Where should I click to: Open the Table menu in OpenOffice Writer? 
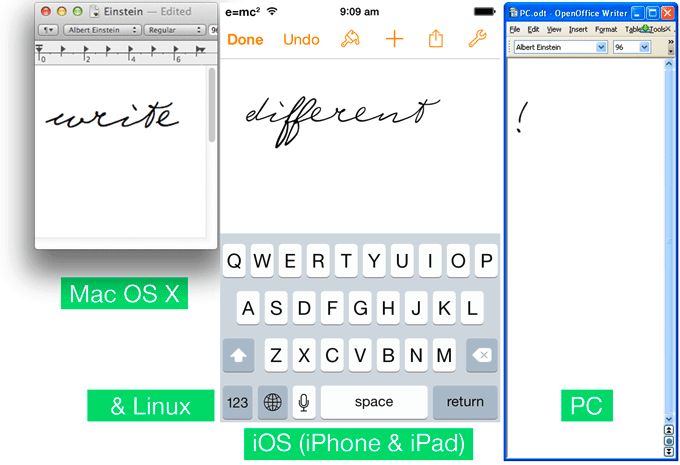[633, 29]
